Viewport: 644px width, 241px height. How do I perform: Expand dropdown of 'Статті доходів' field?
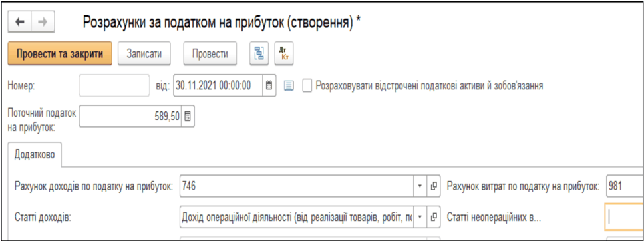(x=420, y=216)
